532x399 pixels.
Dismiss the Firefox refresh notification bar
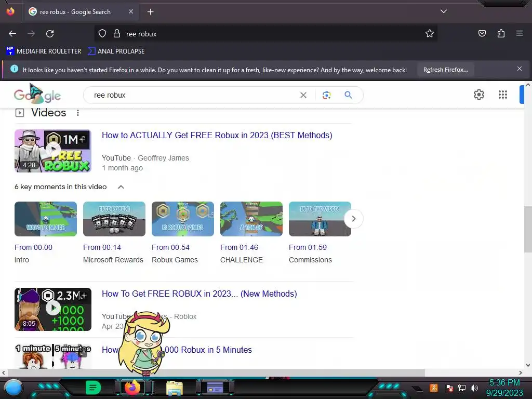[519, 69]
